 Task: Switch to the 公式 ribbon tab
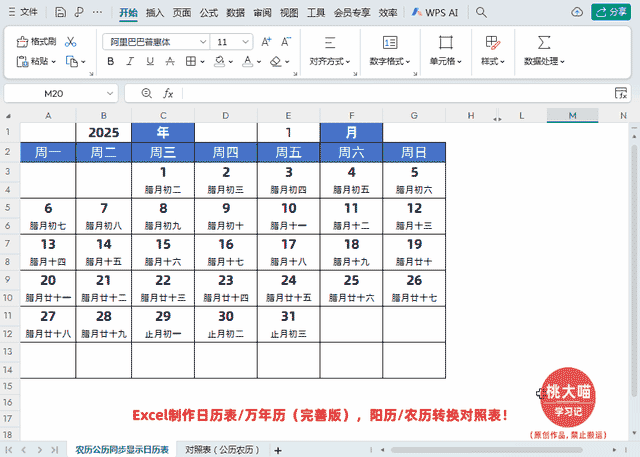(x=209, y=13)
